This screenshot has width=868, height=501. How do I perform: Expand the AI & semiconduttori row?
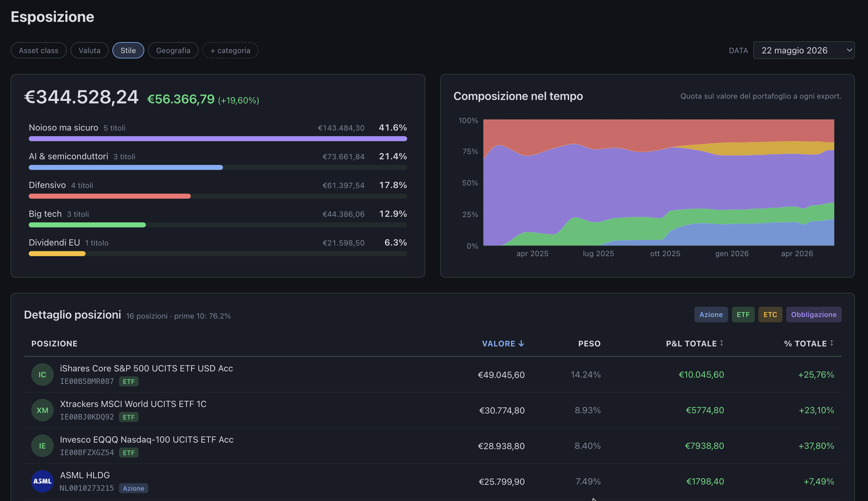[x=218, y=161]
